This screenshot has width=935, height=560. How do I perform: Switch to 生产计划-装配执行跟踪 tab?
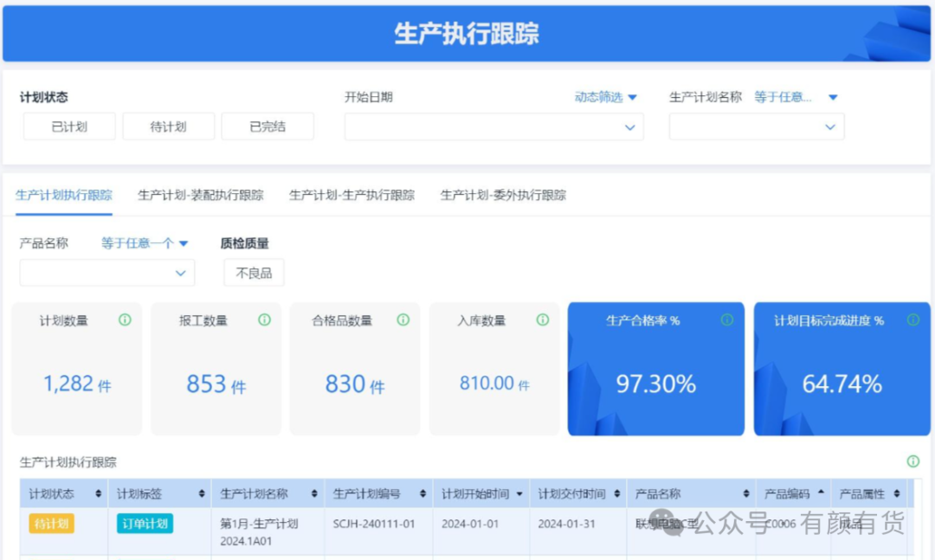(200, 196)
